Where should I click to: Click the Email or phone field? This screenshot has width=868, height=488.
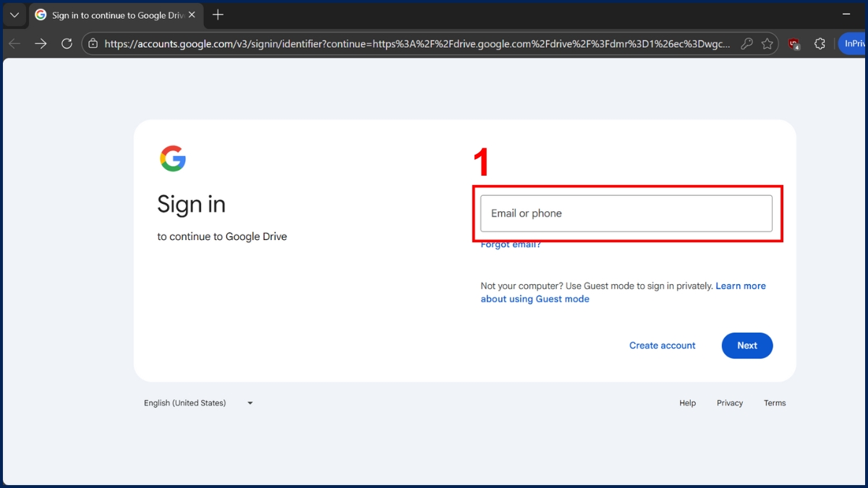(626, 213)
